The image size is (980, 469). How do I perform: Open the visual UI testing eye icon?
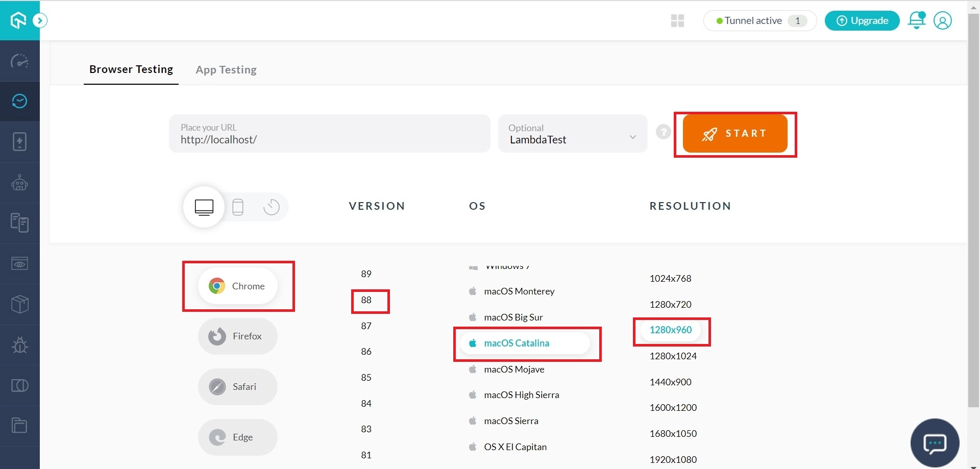click(19, 263)
